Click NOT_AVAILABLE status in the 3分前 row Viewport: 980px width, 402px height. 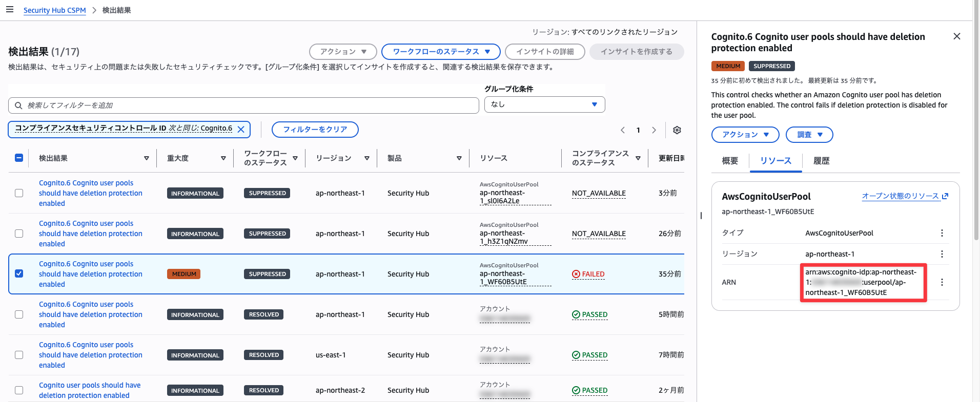[x=599, y=193]
